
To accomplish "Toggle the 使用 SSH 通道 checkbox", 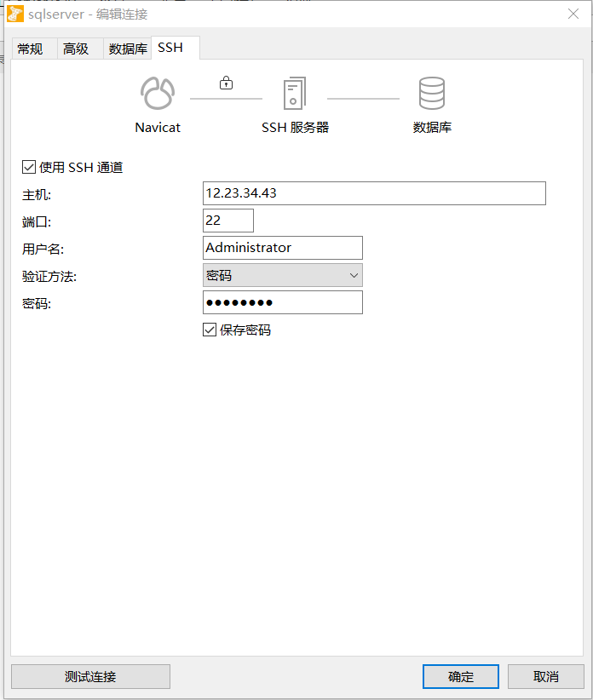I will (x=29, y=168).
